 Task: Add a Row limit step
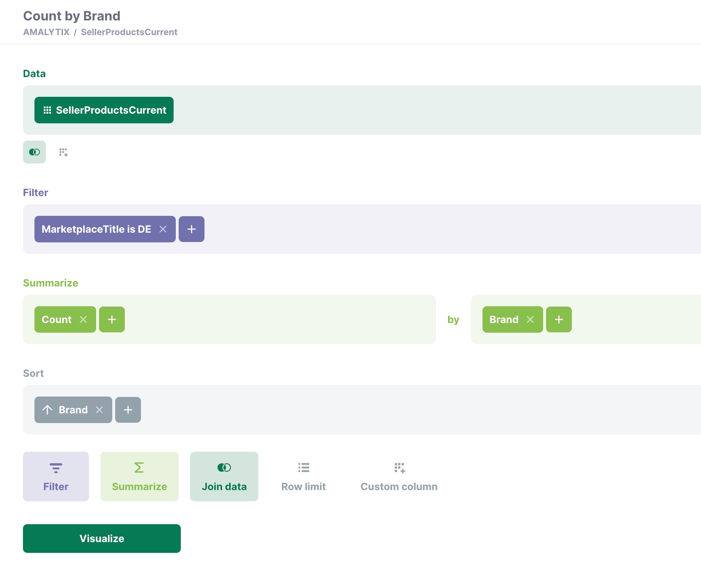(304, 476)
